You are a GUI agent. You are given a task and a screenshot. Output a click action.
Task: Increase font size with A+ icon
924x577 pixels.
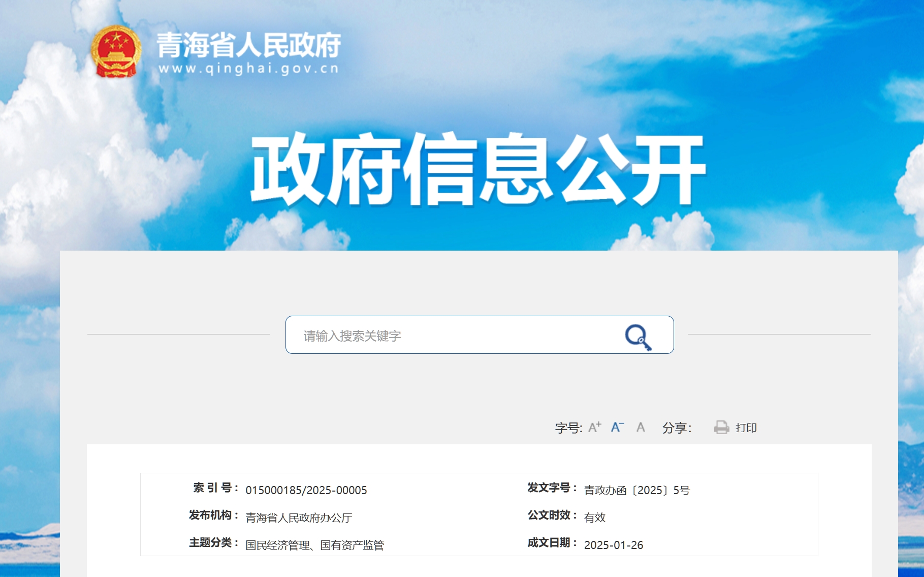coord(594,428)
